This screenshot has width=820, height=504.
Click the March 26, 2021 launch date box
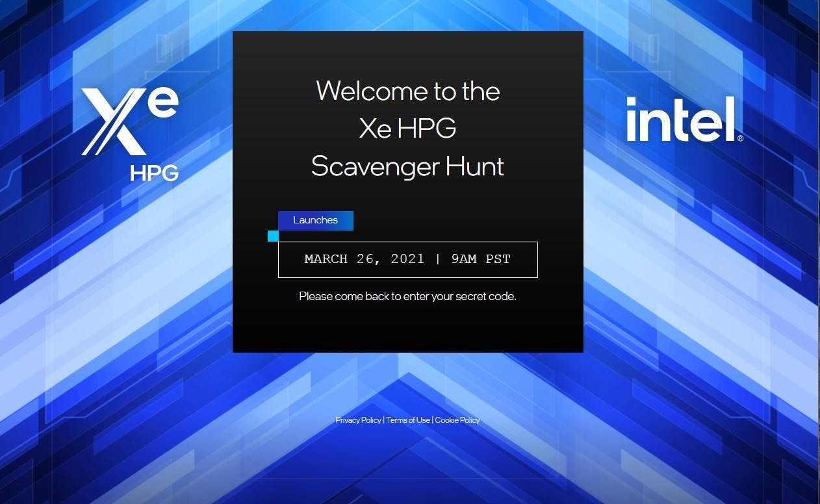(x=408, y=260)
